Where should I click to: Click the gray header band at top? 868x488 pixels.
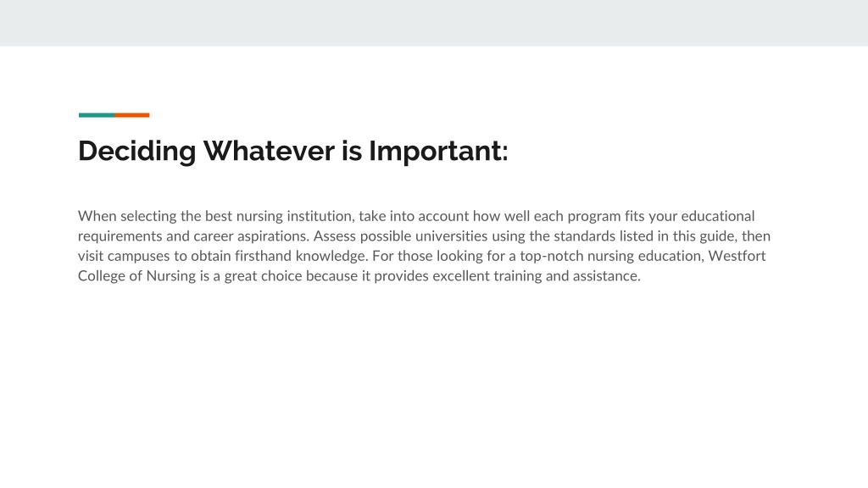click(x=434, y=23)
